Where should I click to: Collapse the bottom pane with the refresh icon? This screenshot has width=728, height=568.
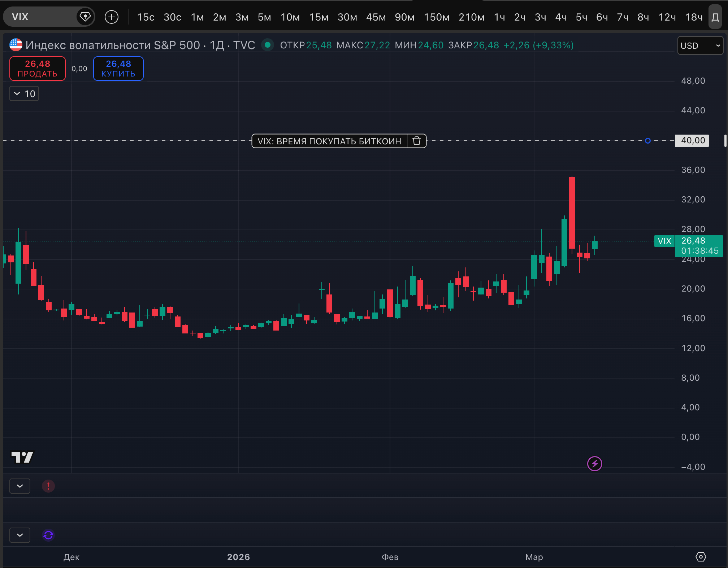(x=20, y=535)
